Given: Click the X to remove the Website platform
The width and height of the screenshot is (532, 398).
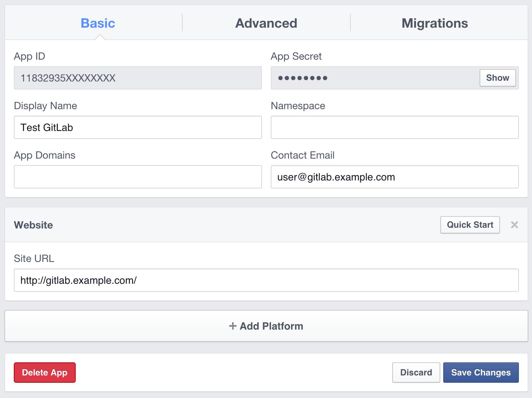Looking at the screenshot, I should pyautogui.click(x=515, y=225).
